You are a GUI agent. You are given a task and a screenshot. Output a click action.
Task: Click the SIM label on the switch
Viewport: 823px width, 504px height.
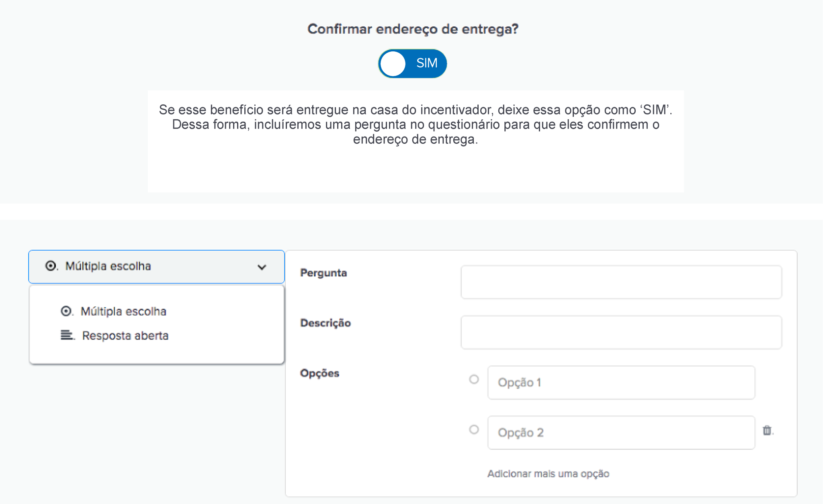427,63
